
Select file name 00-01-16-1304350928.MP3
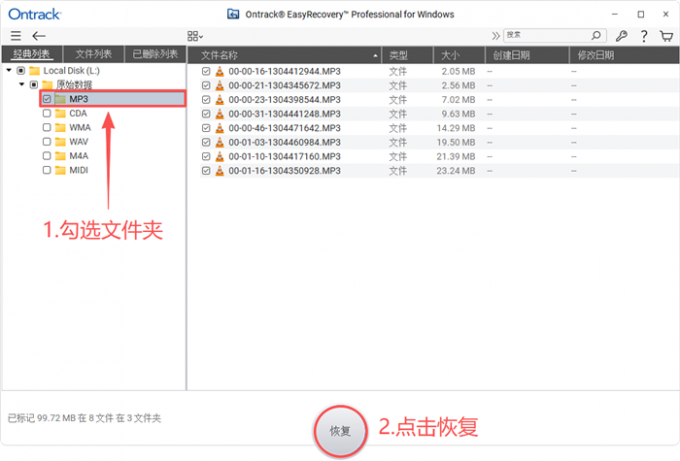click(x=284, y=171)
